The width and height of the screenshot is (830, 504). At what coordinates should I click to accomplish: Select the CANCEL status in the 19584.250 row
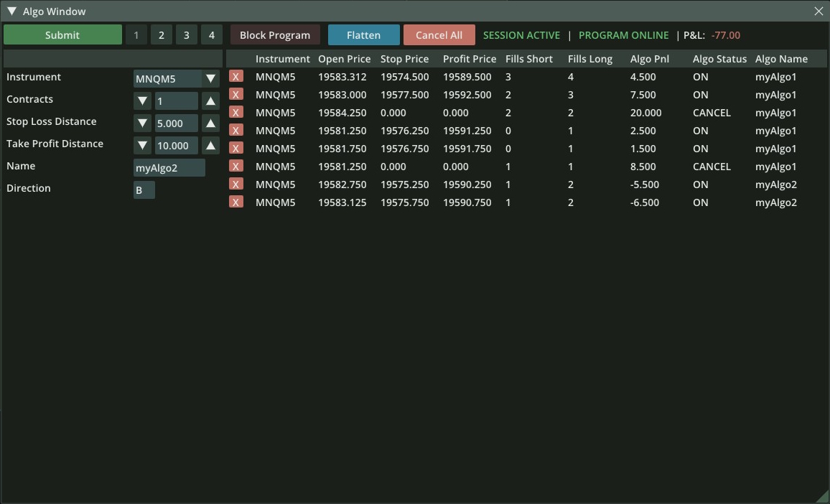tap(712, 113)
